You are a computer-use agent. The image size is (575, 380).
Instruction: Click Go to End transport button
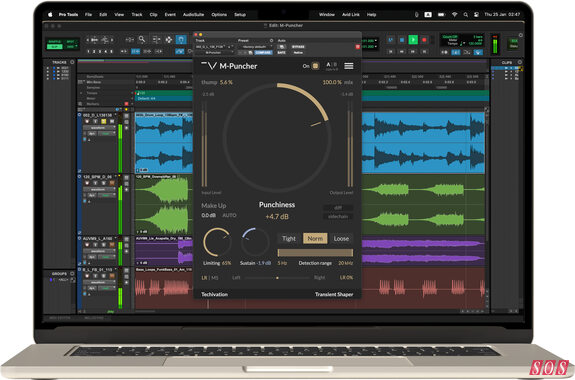424,52
